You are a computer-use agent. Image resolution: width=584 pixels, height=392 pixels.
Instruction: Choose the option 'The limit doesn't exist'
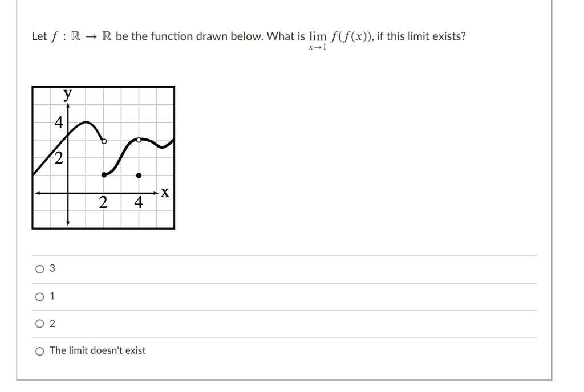pos(39,350)
